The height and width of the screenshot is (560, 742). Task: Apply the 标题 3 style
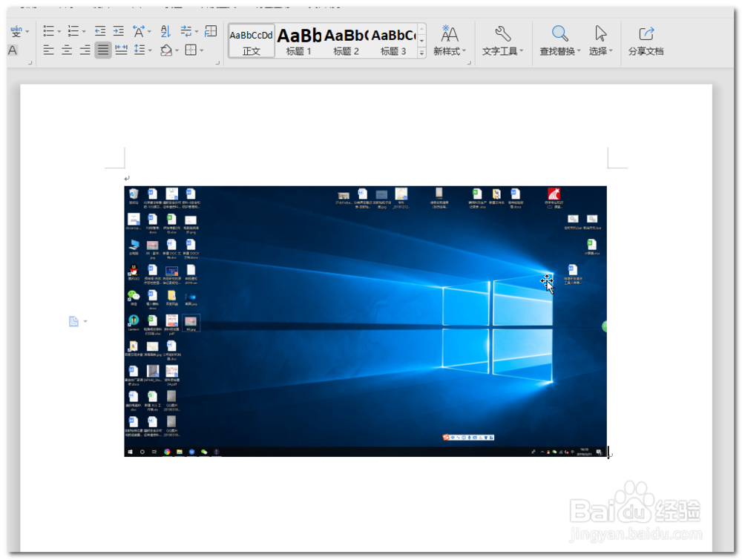(393, 41)
